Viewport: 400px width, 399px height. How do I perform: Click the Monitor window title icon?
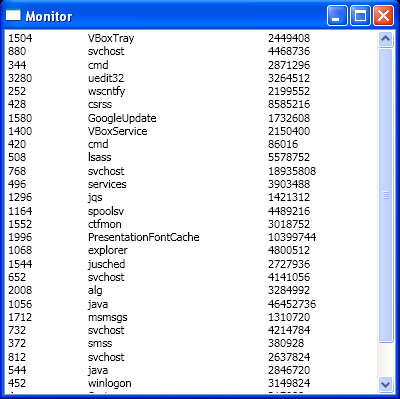(13, 15)
